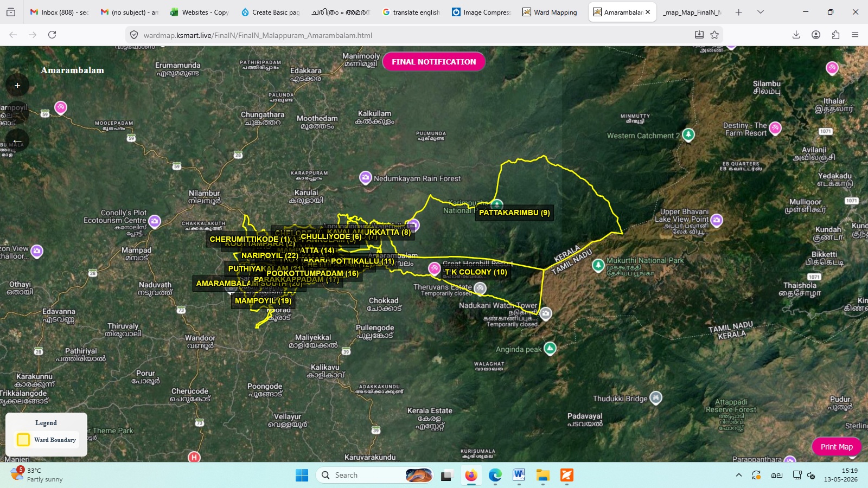This screenshot has width=868, height=488.
Task: Switch to the (no subject) Gmail tab
Action: click(x=129, y=12)
